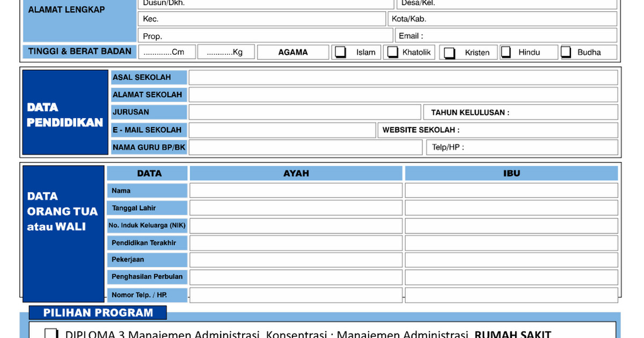Click the AYAH Tanggal Lahir field
644x338 pixels.
(x=296, y=208)
